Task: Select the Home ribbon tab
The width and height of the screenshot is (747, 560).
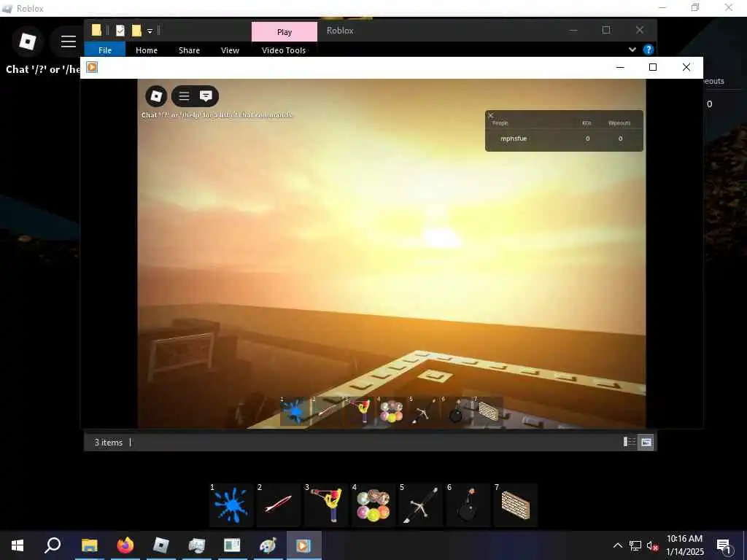Action: click(x=146, y=50)
